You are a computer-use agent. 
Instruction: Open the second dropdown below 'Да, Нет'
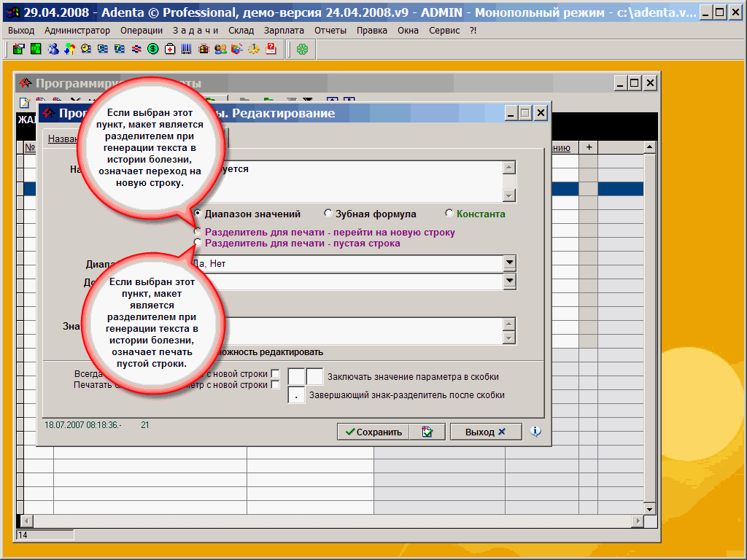tap(509, 281)
